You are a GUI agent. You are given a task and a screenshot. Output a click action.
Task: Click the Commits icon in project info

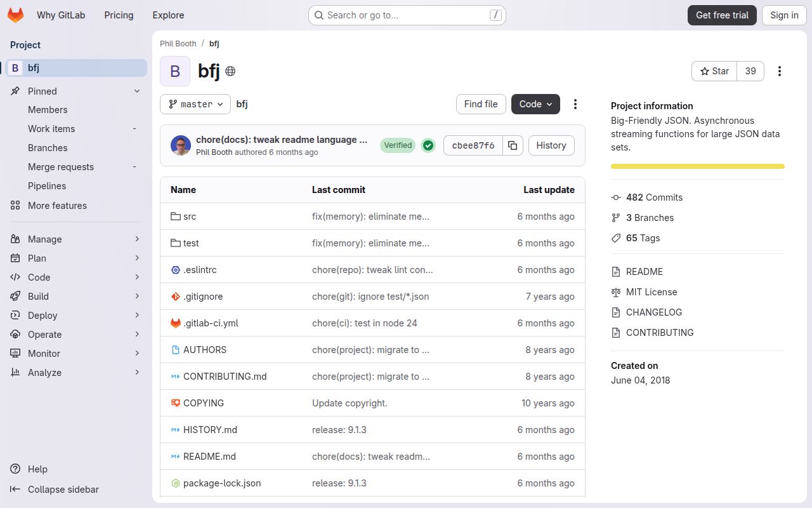(616, 197)
